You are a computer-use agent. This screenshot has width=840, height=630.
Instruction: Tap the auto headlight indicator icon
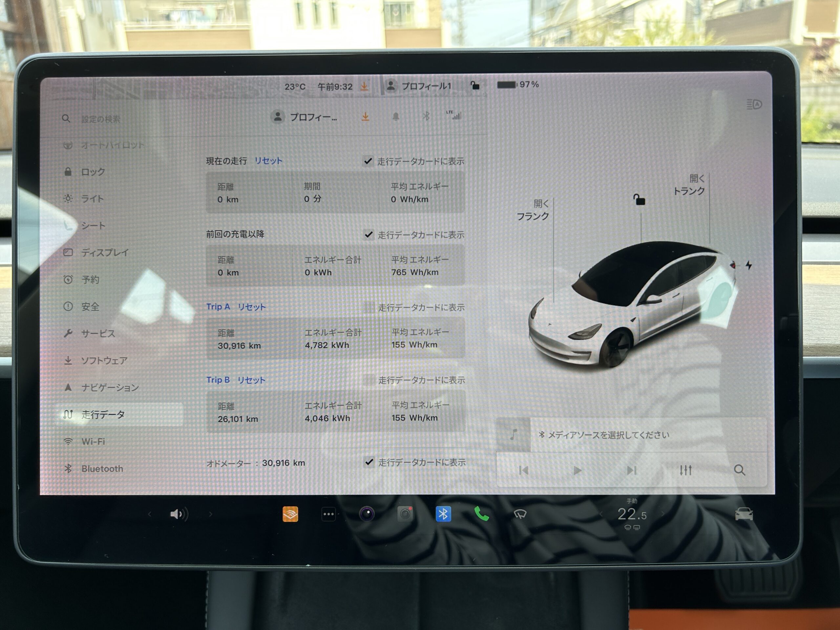click(x=754, y=104)
